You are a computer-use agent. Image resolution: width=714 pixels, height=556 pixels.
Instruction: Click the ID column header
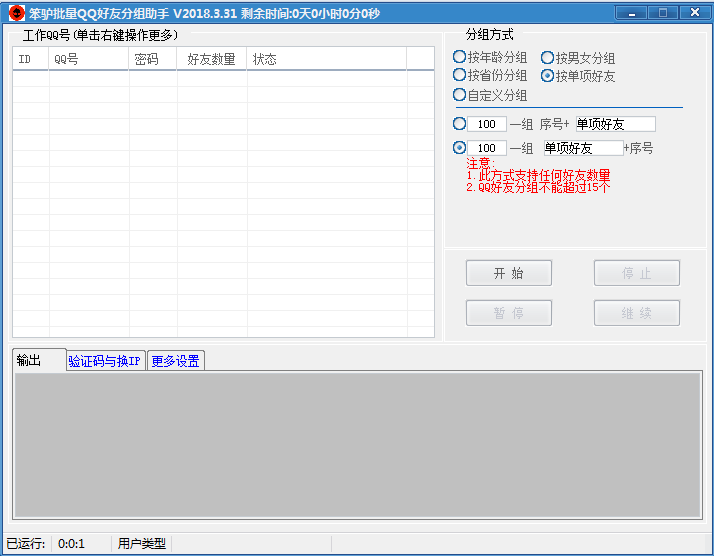(x=31, y=59)
